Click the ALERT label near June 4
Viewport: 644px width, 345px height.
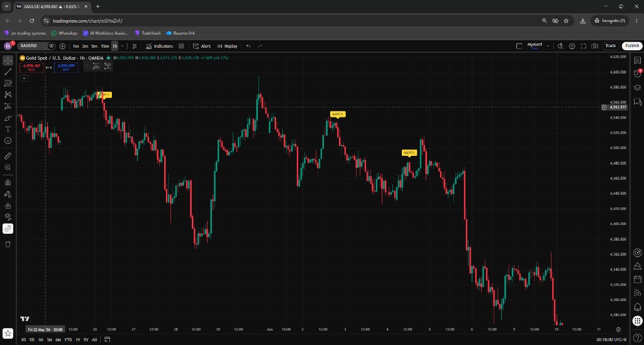pos(409,153)
